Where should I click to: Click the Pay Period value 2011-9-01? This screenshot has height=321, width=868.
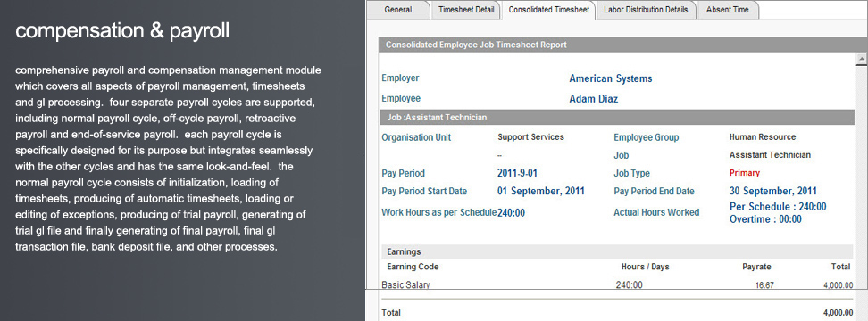pyautogui.click(x=517, y=173)
